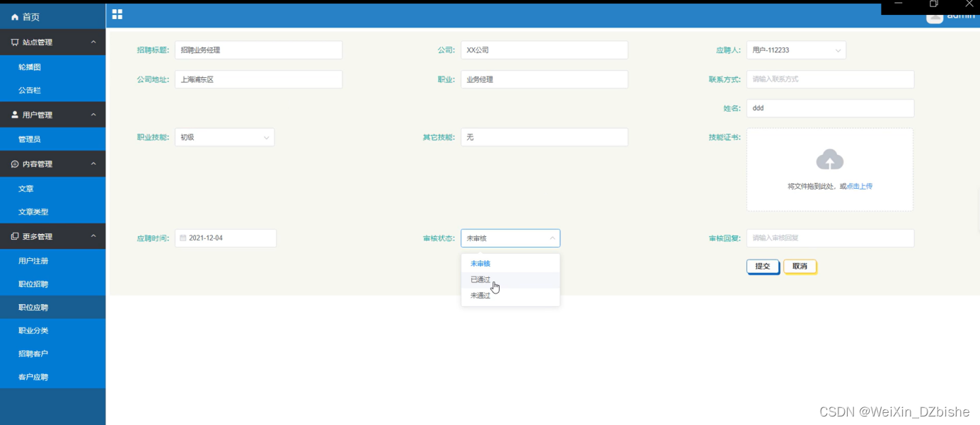The width and height of the screenshot is (980, 425).
Task: Click the home icon beside 首页
Action: pyautogui.click(x=15, y=17)
